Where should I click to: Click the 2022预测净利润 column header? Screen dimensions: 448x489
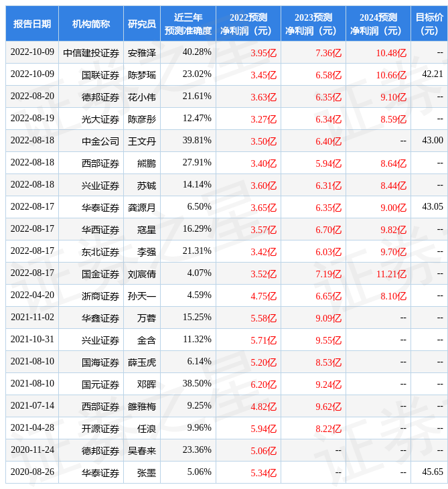click(248, 23)
